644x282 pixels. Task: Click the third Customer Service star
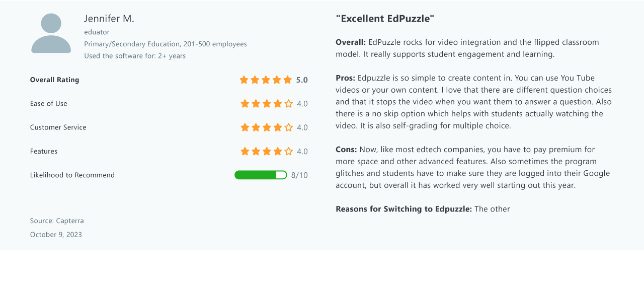click(x=267, y=127)
